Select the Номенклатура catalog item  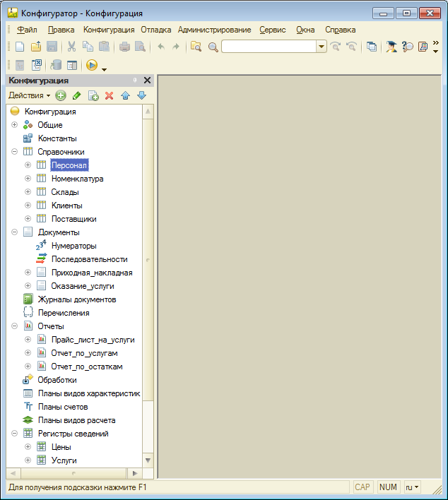[77, 179]
